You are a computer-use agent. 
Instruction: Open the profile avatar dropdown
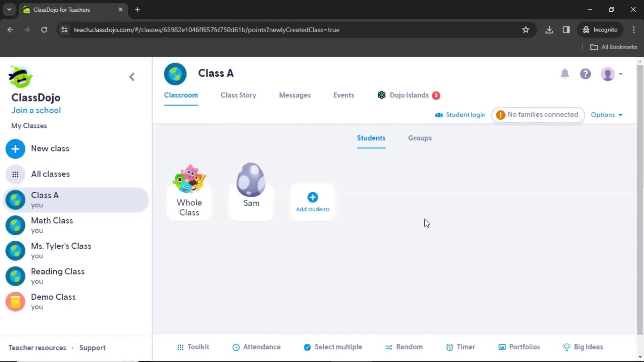click(611, 74)
